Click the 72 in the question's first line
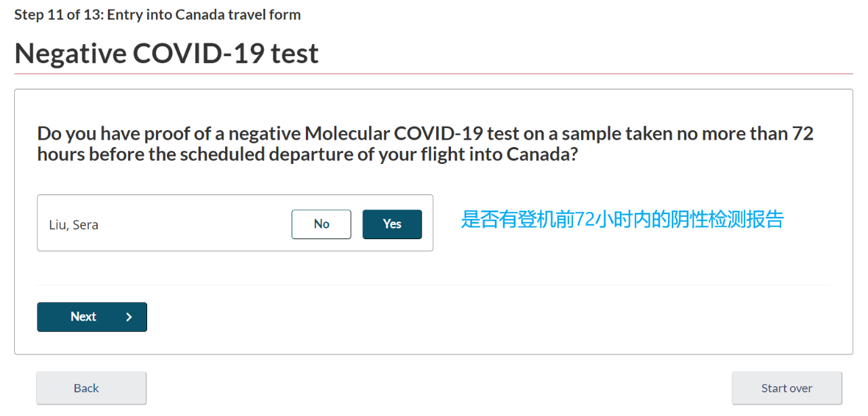 click(x=802, y=133)
